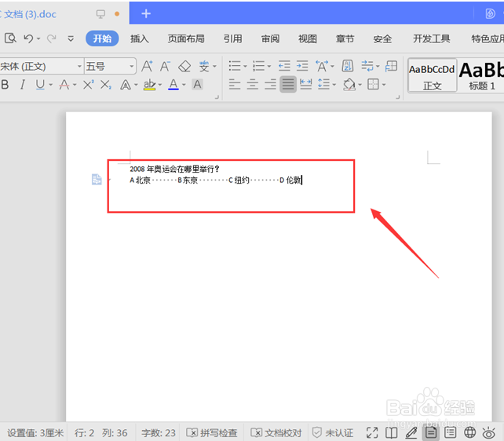Viewport: 504px width, 441px height.
Task: Apply numbered list
Action: coord(258,66)
